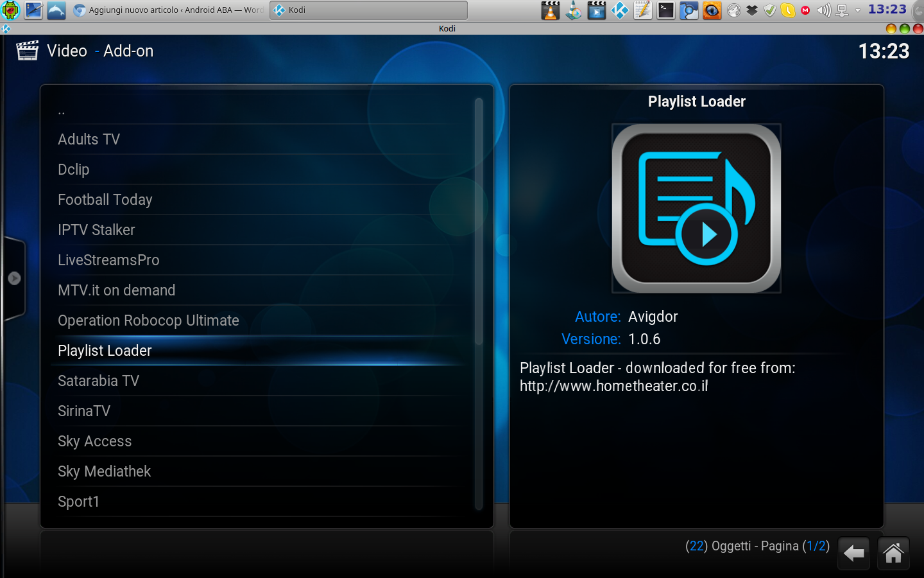Screen dimensions: 924x578
Task: Launch VLC media player from the panel
Action: (x=551, y=10)
